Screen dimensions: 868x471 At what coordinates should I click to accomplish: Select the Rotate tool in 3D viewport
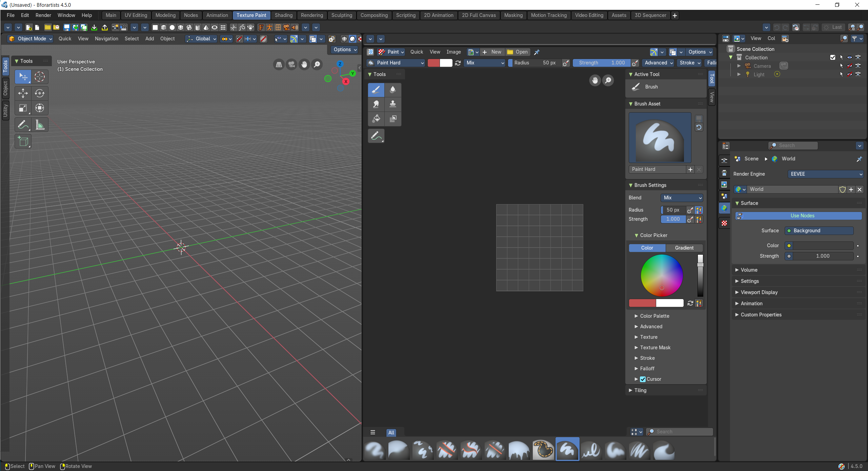pos(40,93)
